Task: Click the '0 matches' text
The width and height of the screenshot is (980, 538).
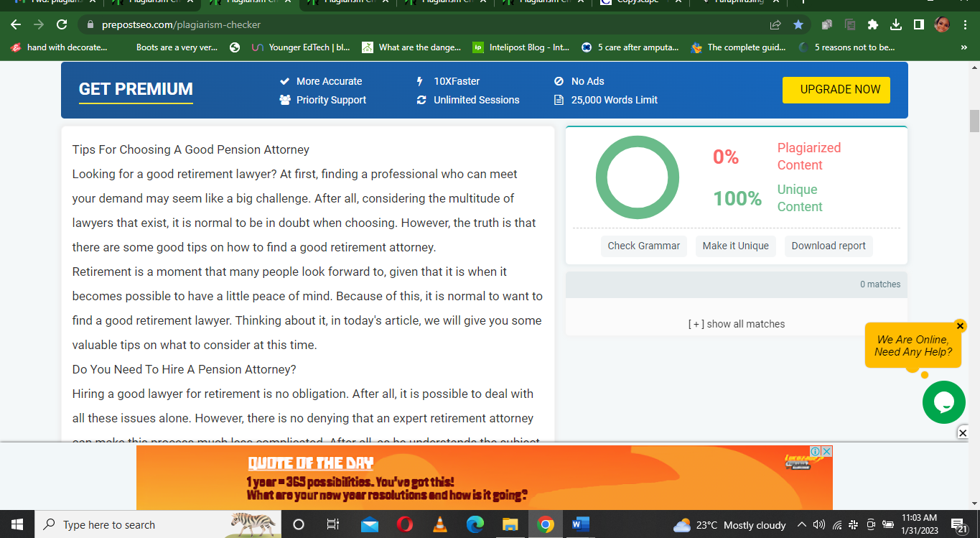Action: (880, 284)
